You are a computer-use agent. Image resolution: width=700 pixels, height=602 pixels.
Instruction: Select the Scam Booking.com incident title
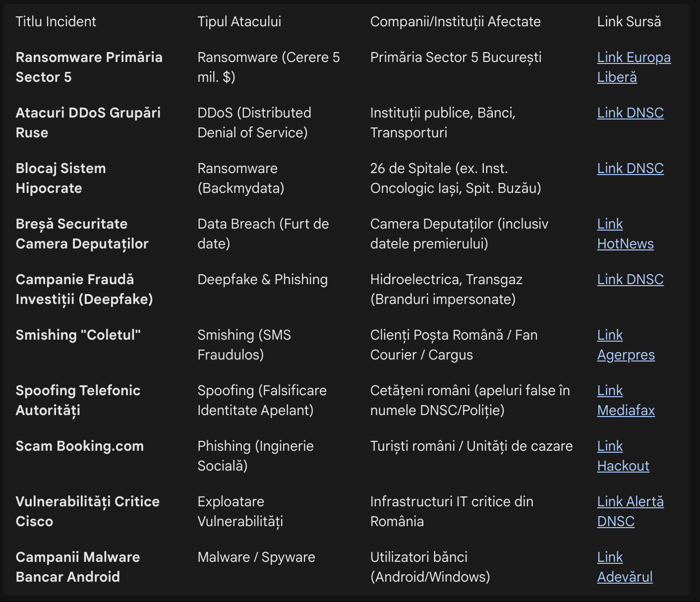click(80, 446)
